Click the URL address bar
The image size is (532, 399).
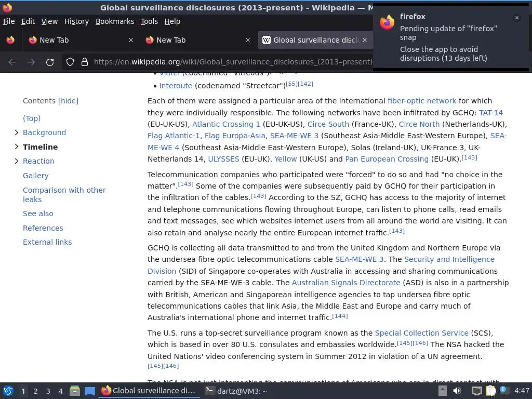point(233,62)
